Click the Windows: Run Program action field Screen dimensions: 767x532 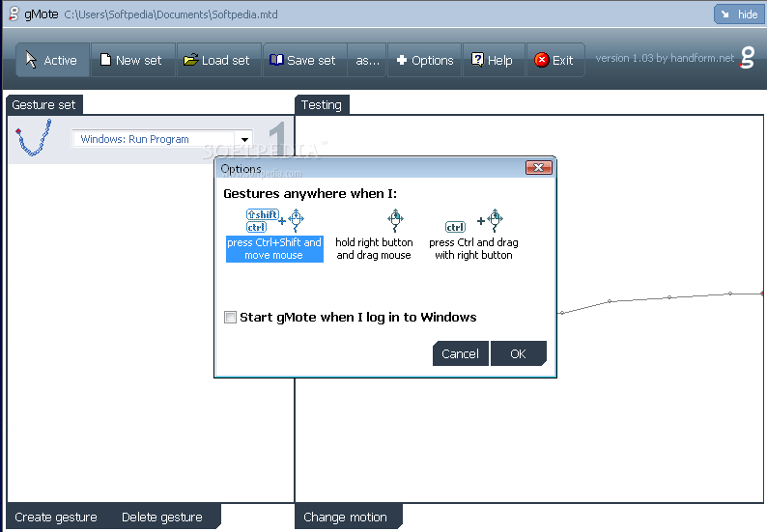162,139
